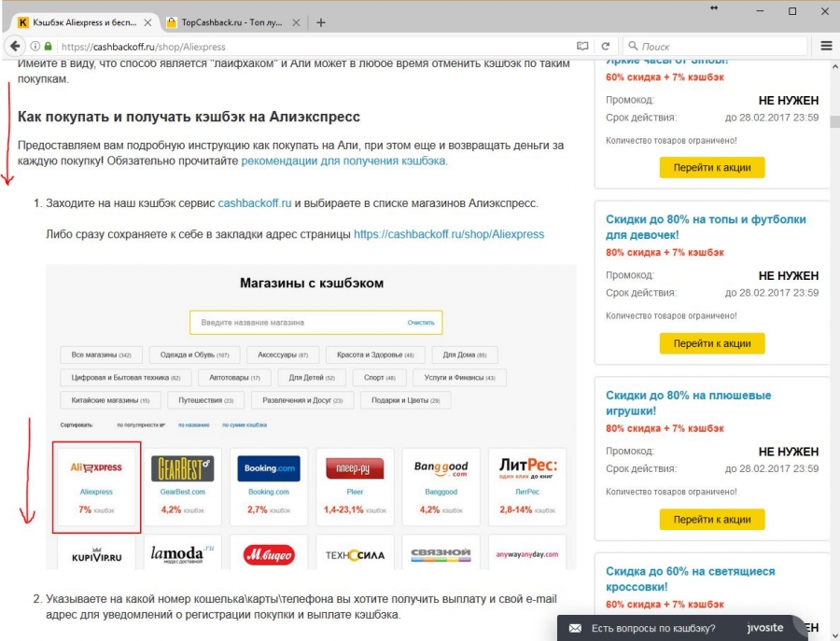The image size is (840, 641).
Task: Click the search magnifier icon
Action: coord(633,46)
